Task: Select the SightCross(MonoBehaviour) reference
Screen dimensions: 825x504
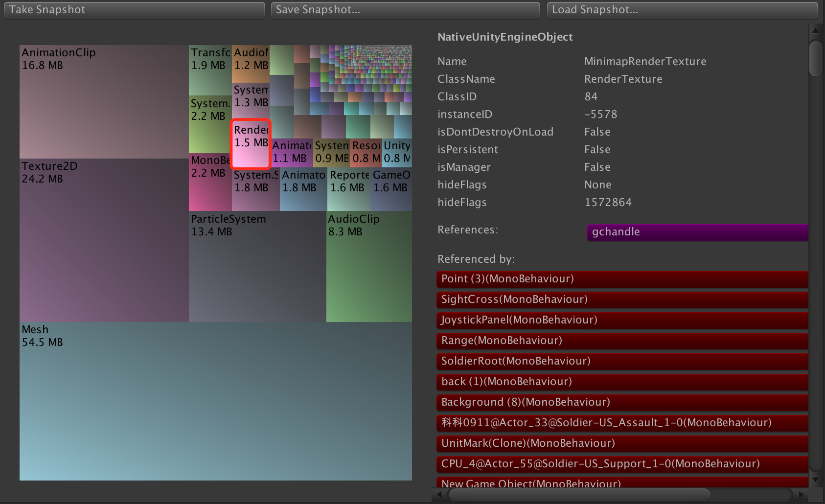Action: [622, 299]
